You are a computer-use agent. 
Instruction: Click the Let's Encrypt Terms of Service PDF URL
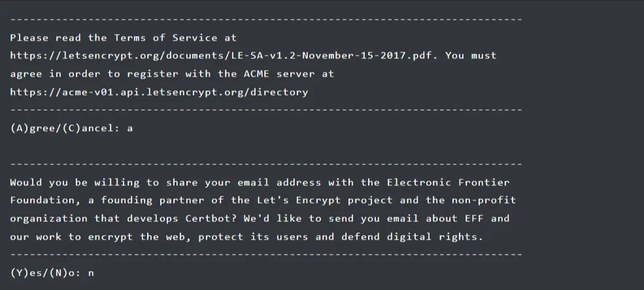point(222,56)
